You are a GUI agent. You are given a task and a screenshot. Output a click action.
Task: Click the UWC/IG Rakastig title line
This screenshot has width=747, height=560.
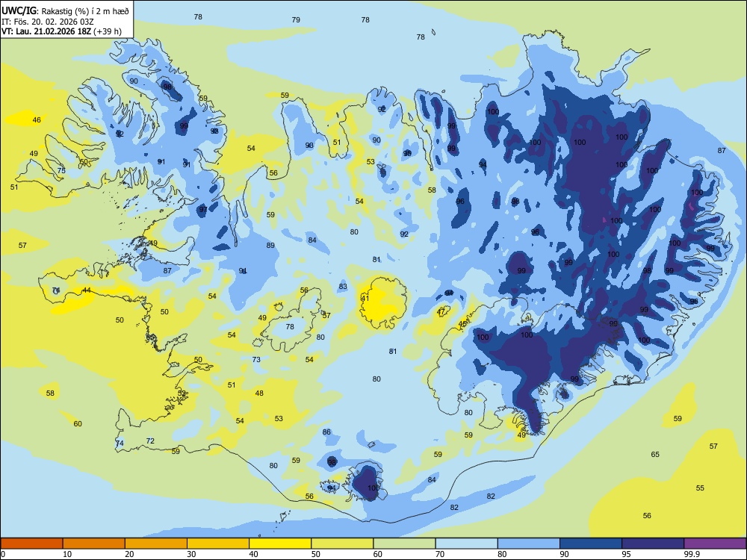(65, 10)
